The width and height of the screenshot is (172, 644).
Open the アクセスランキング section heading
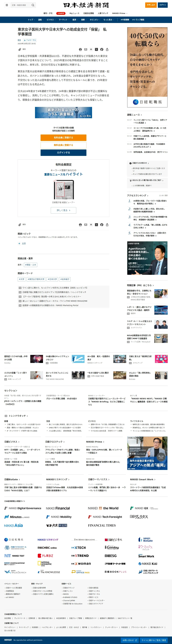click(x=138, y=196)
